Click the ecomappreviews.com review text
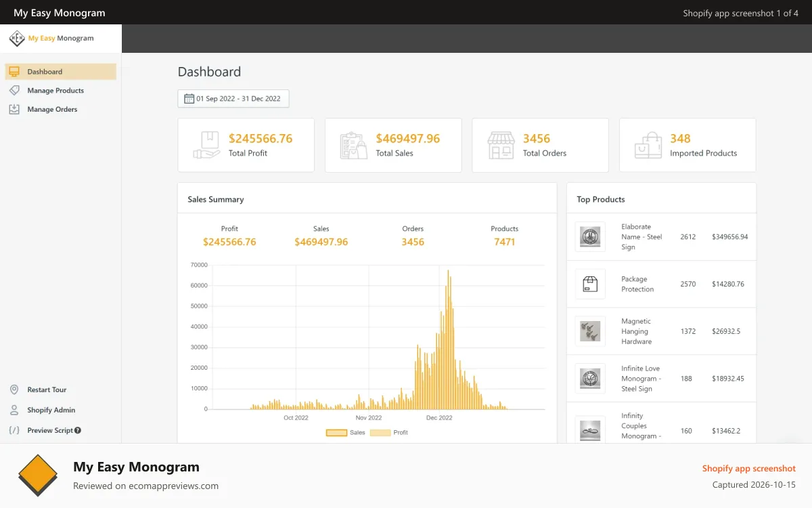Image resolution: width=812 pixels, height=508 pixels. 145,486
